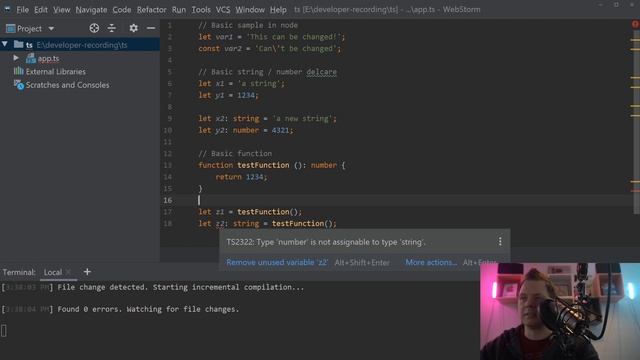The height and width of the screenshot is (360, 640).
Task: Click the Scratches and Consoles icon
Action: pyautogui.click(x=18, y=84)
